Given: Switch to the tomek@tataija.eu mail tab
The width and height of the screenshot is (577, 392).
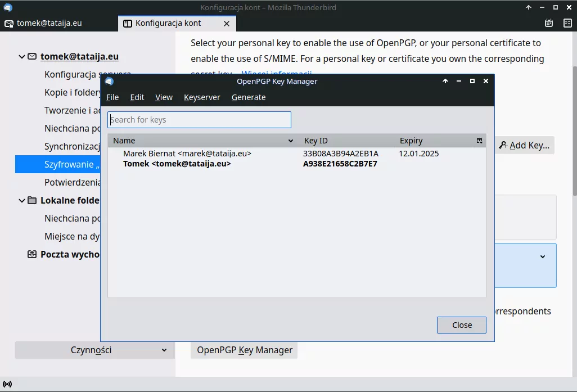Looking at the screenshot, I should [x=59, y=23].
